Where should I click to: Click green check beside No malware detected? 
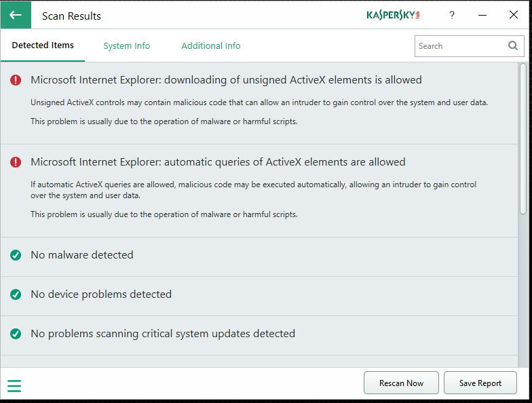coord(16,255)
